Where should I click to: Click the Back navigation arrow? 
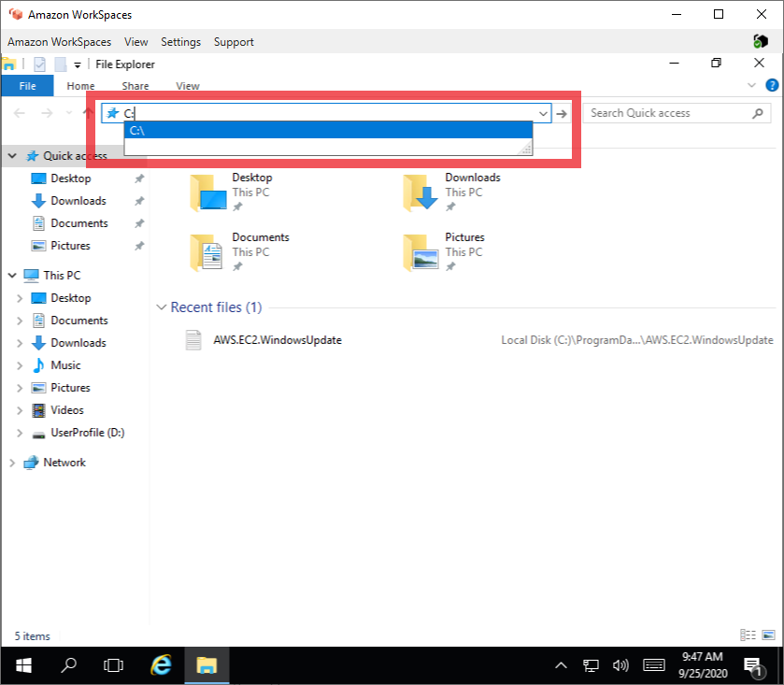pos(20,113)
